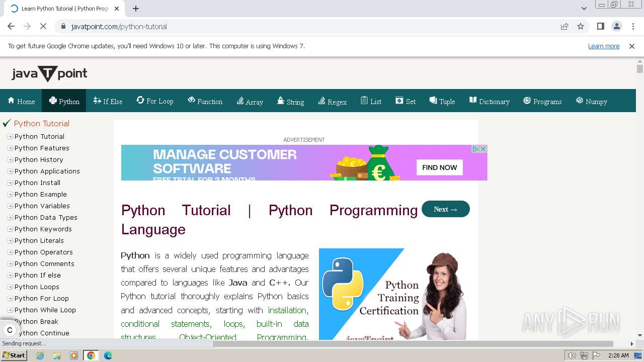
Task: Open a new tab with plus
Action: [x=136, y=9]
